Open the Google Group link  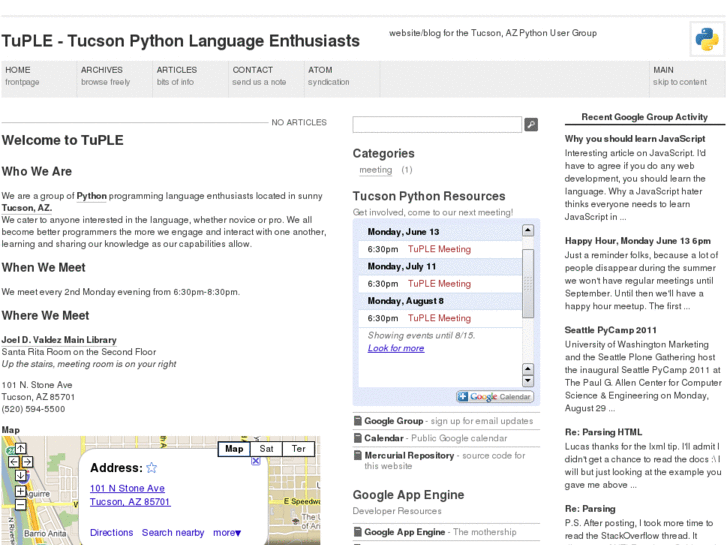pyautogui.click(x=394, y=421)
